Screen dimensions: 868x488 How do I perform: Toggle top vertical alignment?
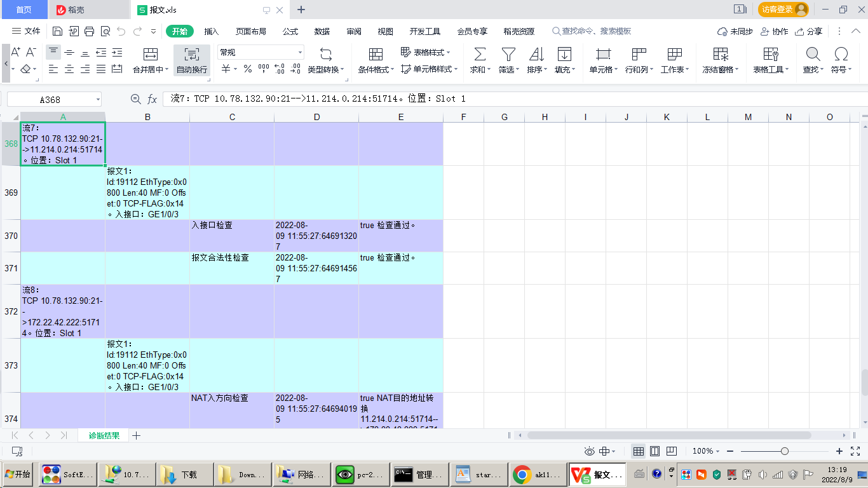(x=54, y=52)
